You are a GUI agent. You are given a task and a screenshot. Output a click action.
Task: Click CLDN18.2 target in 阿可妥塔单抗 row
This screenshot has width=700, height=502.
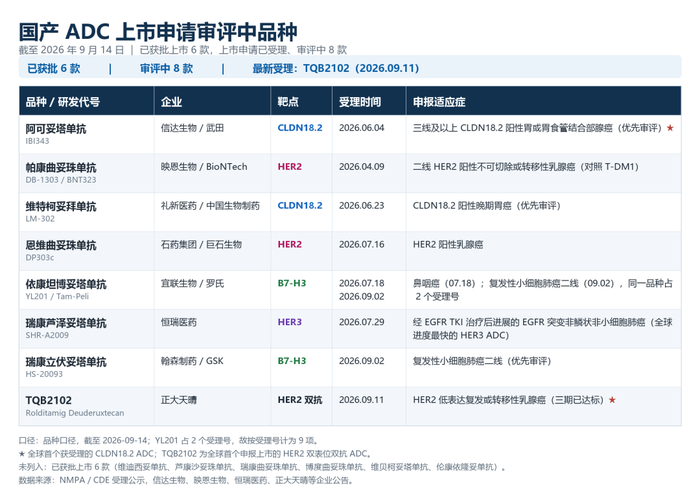coord(300,128)
